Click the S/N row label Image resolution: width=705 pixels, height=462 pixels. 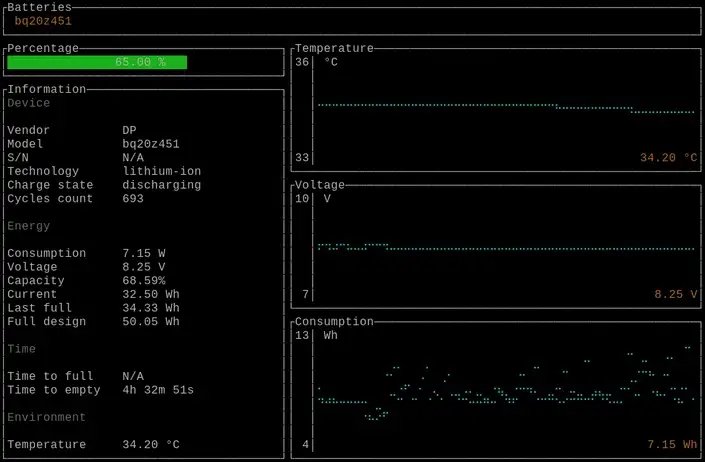coord(18,158)
